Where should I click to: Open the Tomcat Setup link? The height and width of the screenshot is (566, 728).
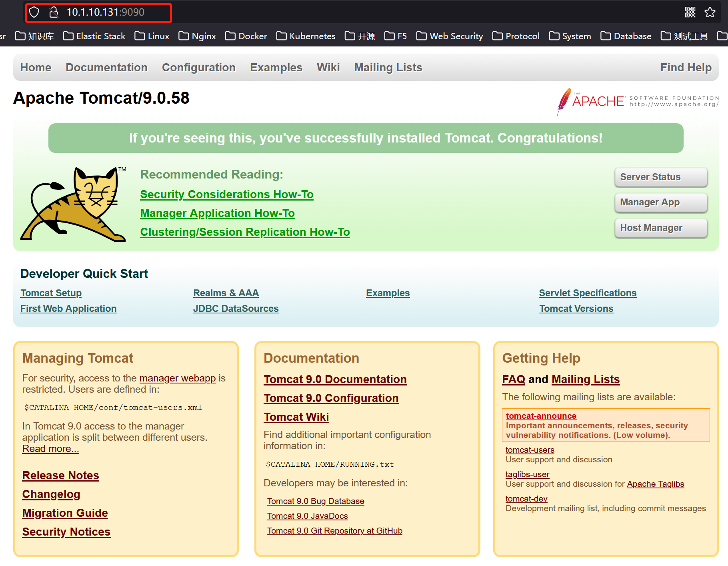pyautogui.click(x=51, y=293)
